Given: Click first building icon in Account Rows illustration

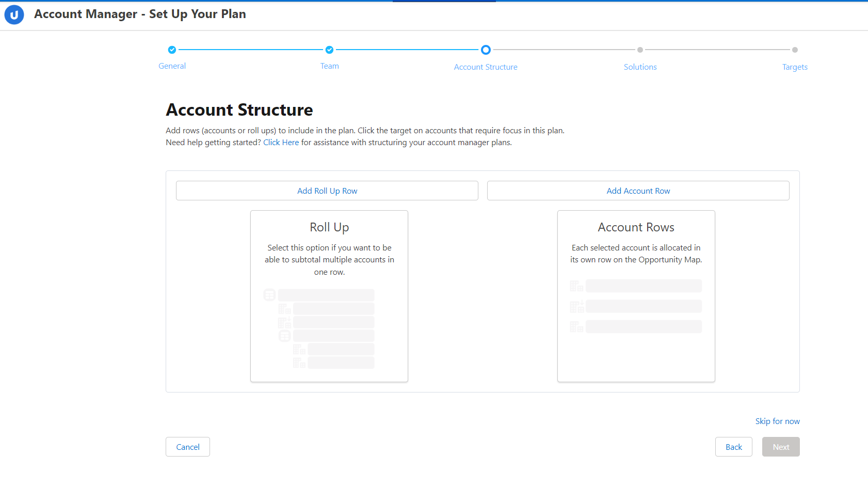Looking at the screenshot, I should pyautogui.click(x=576, y=286).
